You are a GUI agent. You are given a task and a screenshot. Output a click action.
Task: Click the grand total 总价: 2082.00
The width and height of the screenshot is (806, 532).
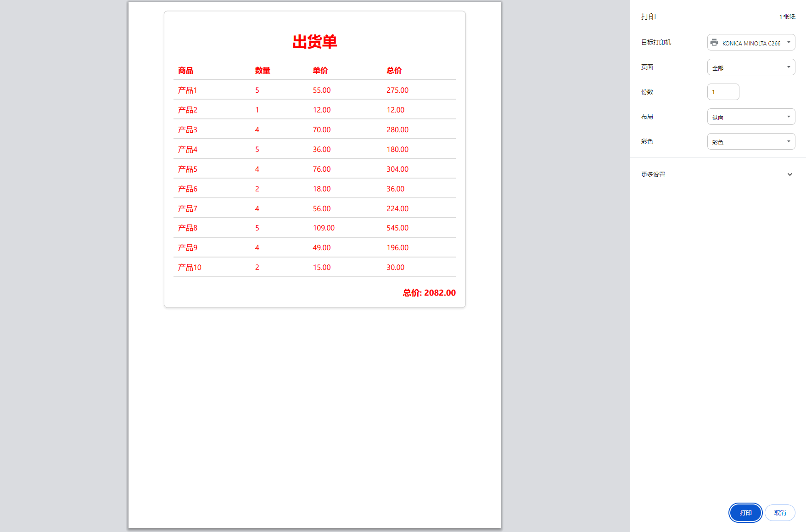tap(429, 292)
